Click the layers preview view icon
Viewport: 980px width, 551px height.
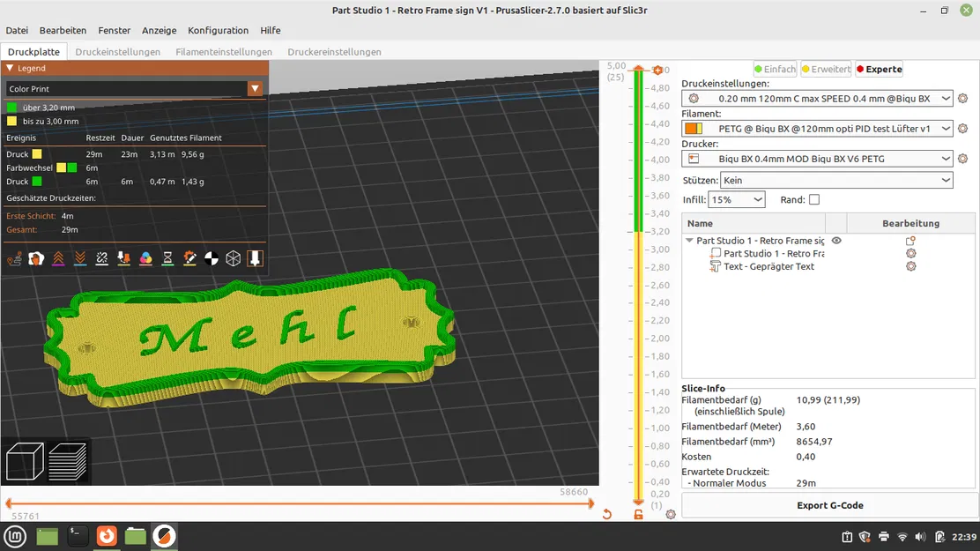point(68,462)
